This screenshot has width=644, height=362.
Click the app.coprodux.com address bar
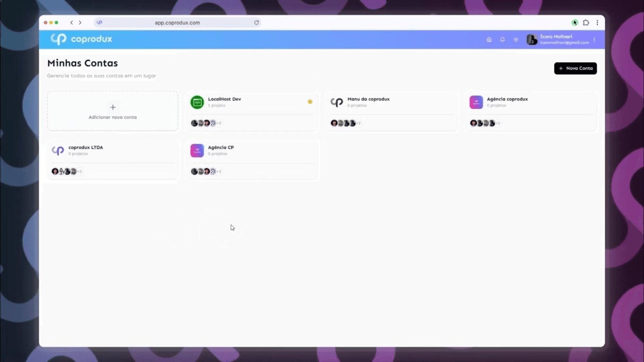coord(177,23)
